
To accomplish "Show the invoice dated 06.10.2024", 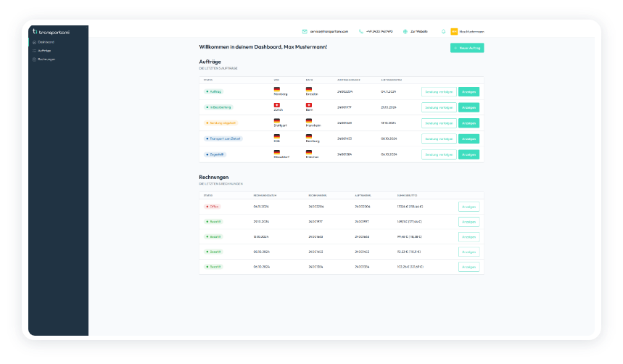I will point(469,267).
